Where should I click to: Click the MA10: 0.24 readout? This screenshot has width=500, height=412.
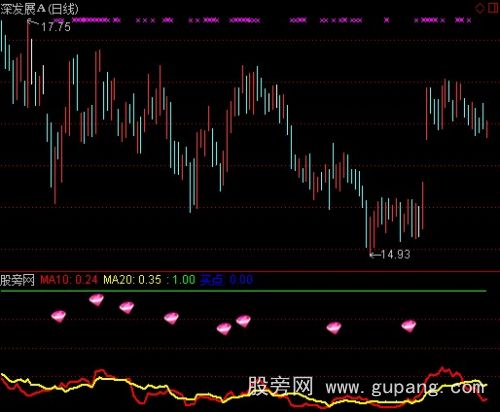[x=69, y=280]
